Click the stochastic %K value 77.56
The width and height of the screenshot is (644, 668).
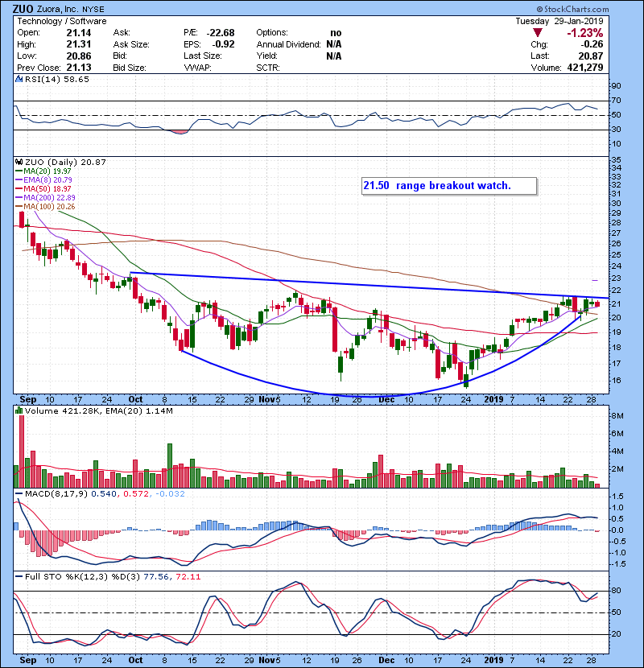click(x=156, y=576)
